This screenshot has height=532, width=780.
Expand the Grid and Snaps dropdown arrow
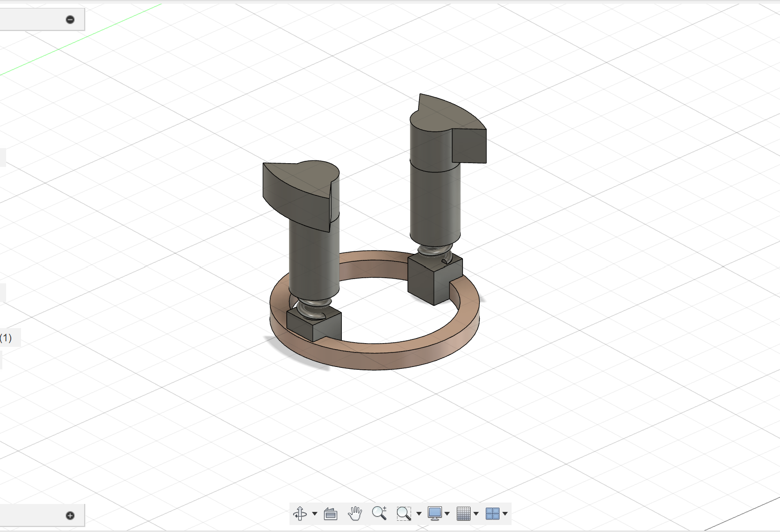tap(476, 514)
